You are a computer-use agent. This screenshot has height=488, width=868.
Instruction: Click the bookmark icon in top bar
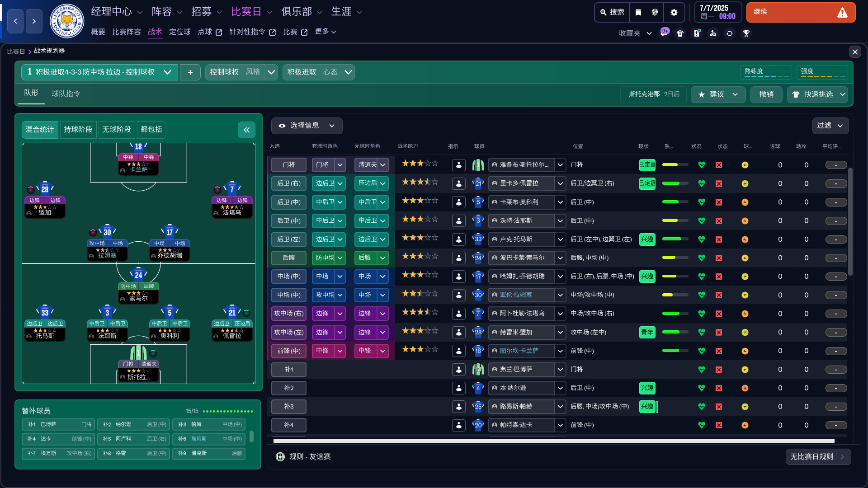click(638, 12)
